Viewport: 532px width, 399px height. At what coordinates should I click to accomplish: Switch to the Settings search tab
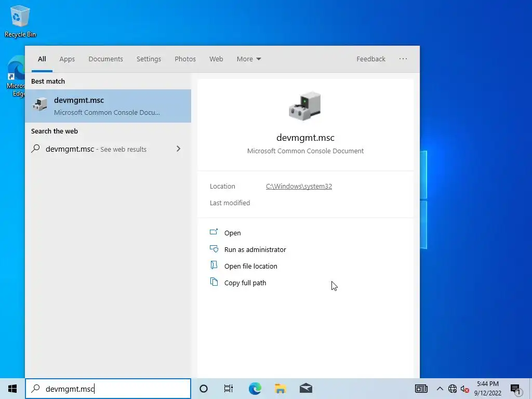[149, 59]
